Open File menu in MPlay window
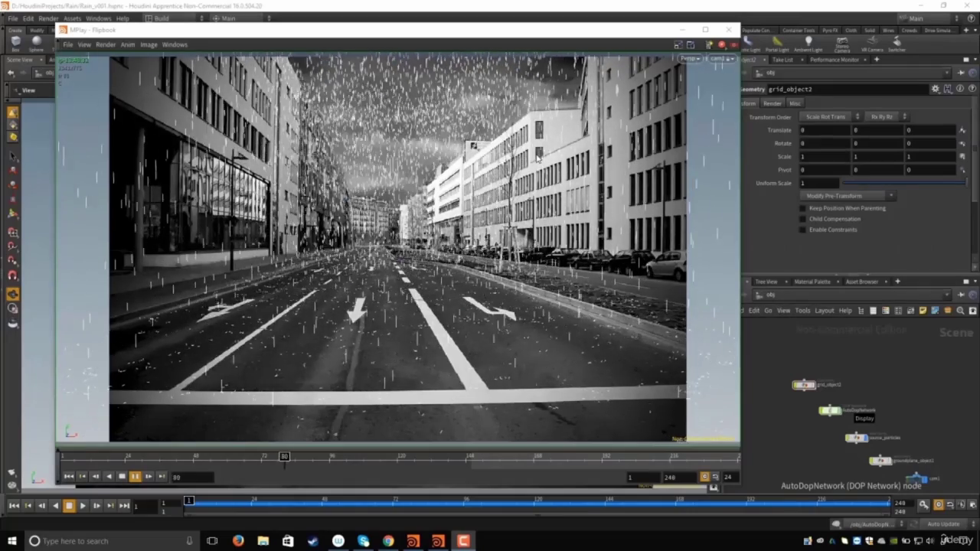Viewport: 980px width, 551px height. point(67,44)
